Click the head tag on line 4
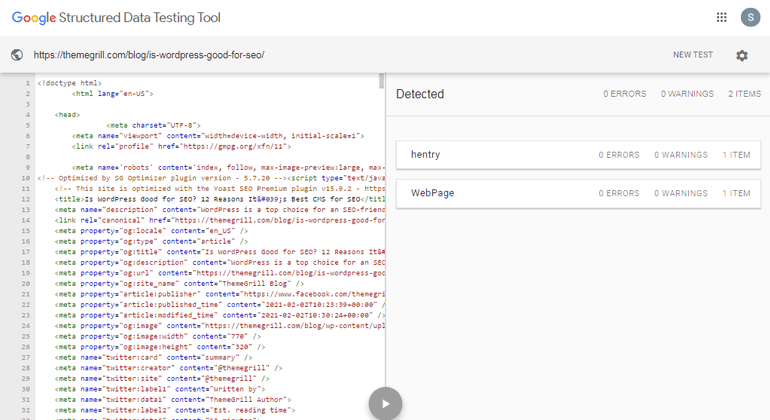Screen dimensions: 770x420 tap(67, 114)
